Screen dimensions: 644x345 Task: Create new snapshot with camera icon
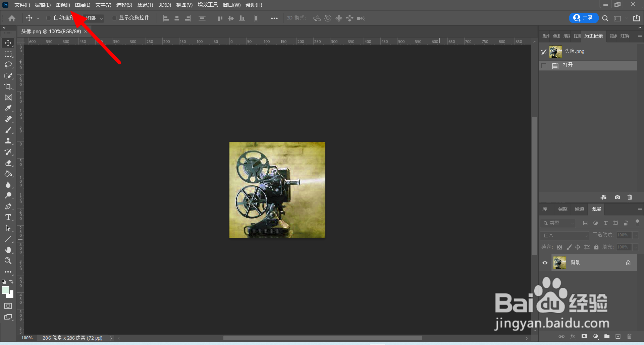pyautogui.click(x=617, y=197)
